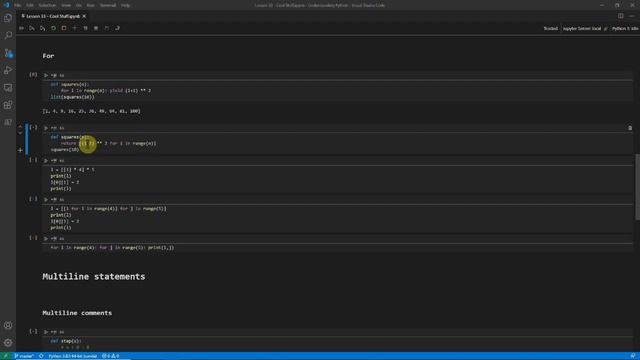Run the cell with nested range list comprehension

46,199
